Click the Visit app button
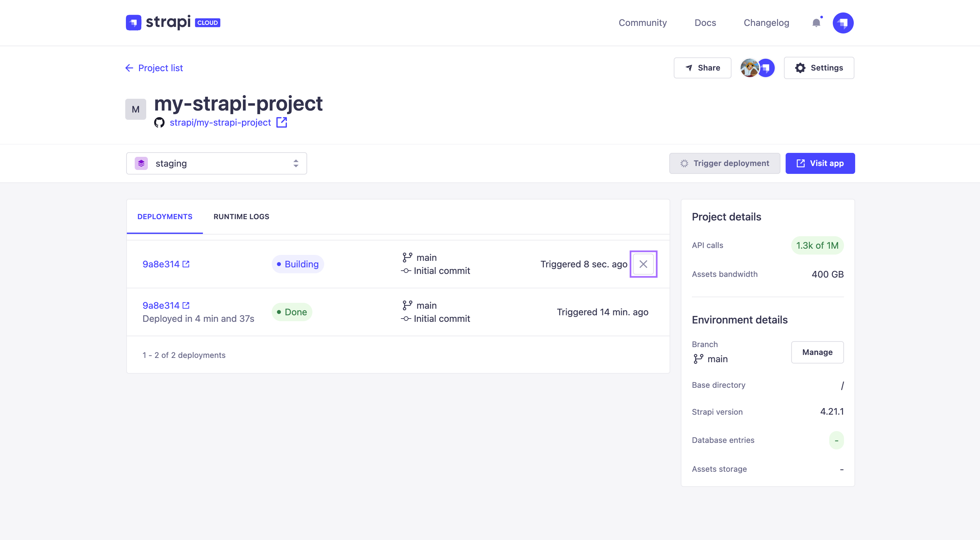980x540 pixels. pos(820,164)
